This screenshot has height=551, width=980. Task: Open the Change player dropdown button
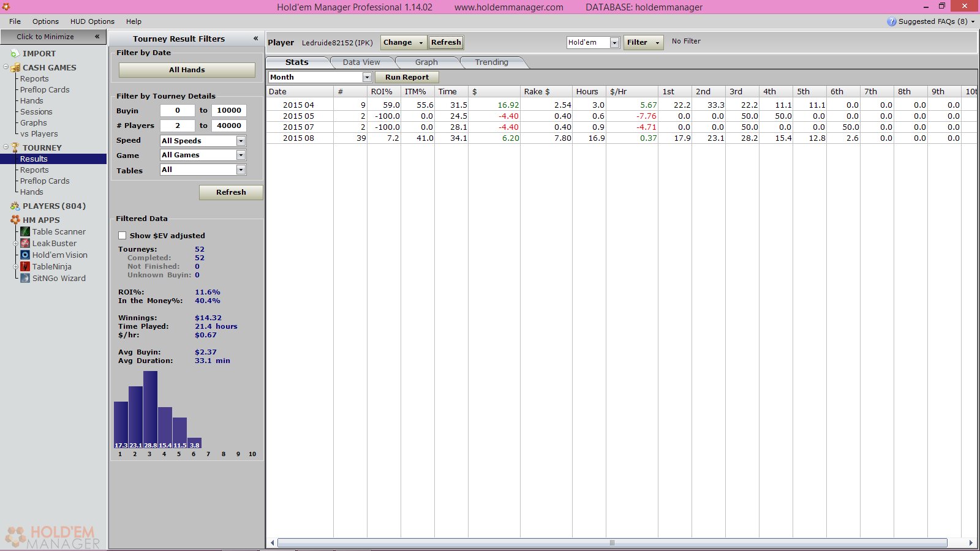point(403,42)
